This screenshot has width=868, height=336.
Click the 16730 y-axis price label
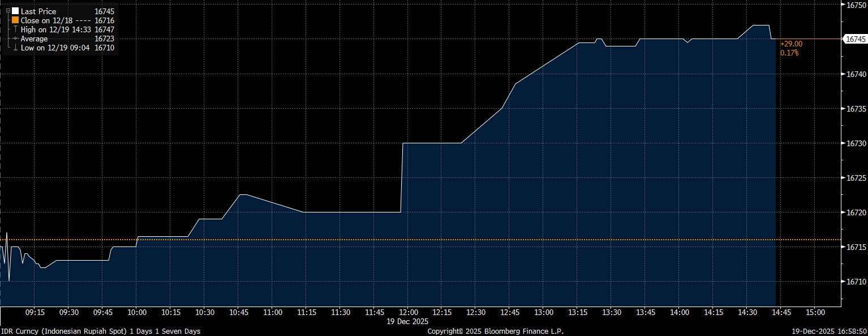click(x=855, y=143)
